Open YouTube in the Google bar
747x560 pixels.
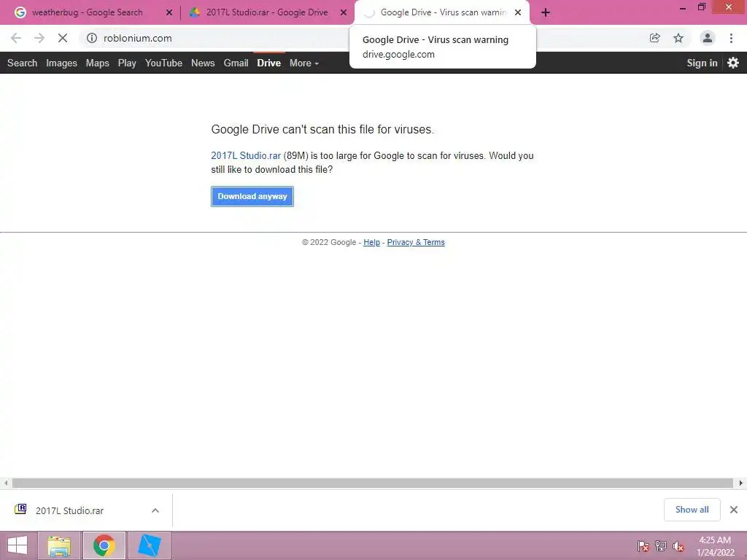163,63
